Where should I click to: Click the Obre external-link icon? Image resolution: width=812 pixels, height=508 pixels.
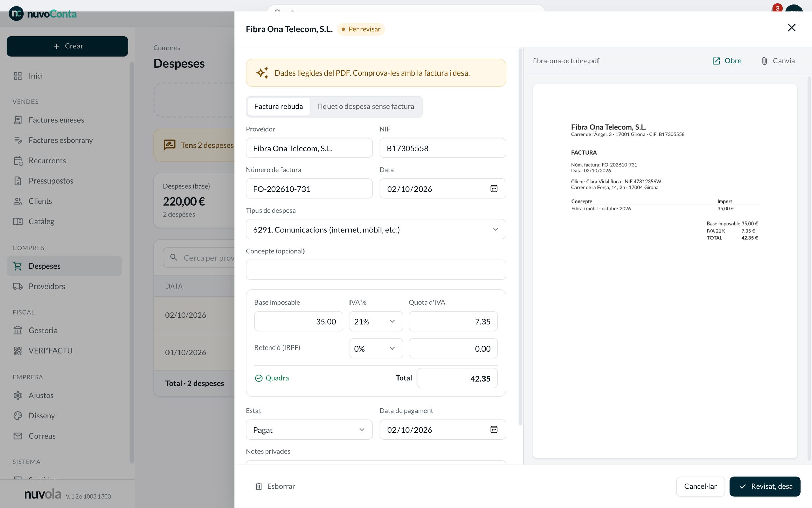point(716,61)
